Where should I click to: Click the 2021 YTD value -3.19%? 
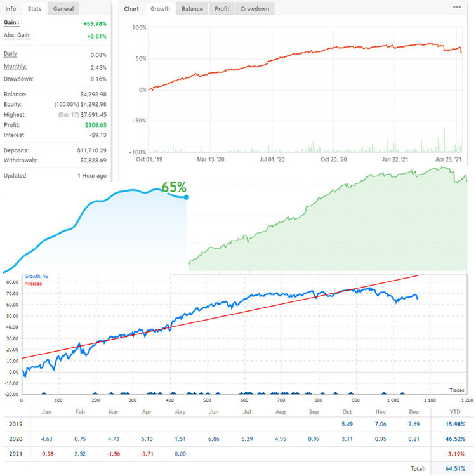tap(455, 454)
